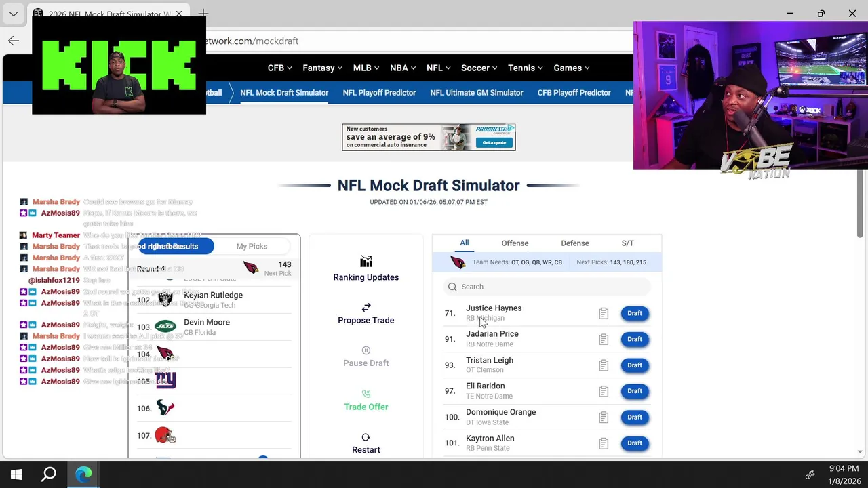Open NFL Mock Draft Simulator nav link
Screen dimensions: 868x488
pyautogui.click(x=284, y=93)
